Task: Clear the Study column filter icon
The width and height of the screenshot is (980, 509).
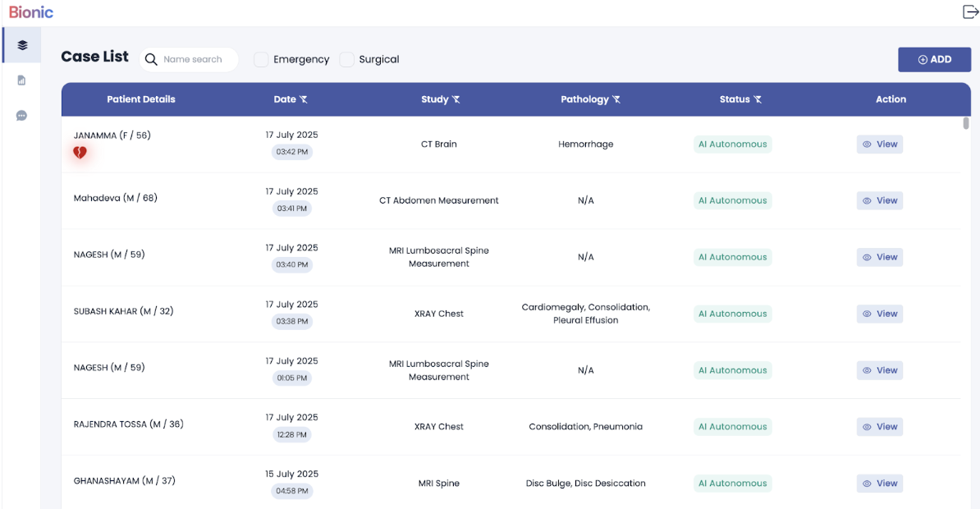Action: (456, 99)
